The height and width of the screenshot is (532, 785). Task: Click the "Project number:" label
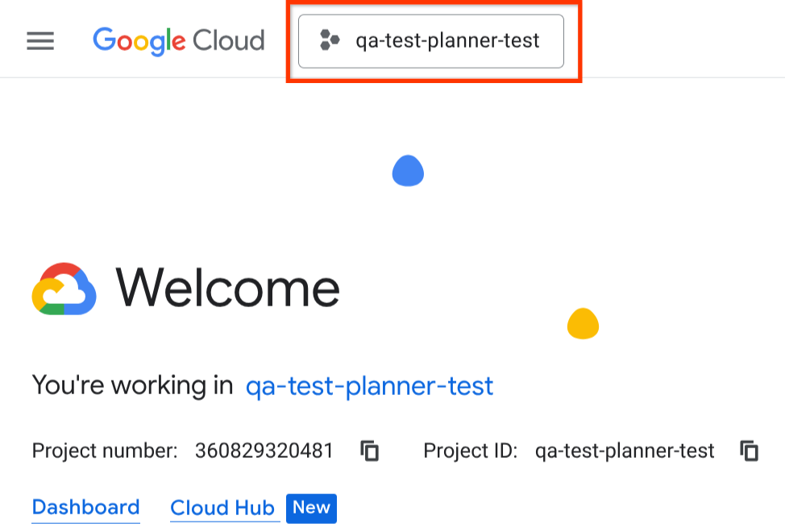(105, 451)
